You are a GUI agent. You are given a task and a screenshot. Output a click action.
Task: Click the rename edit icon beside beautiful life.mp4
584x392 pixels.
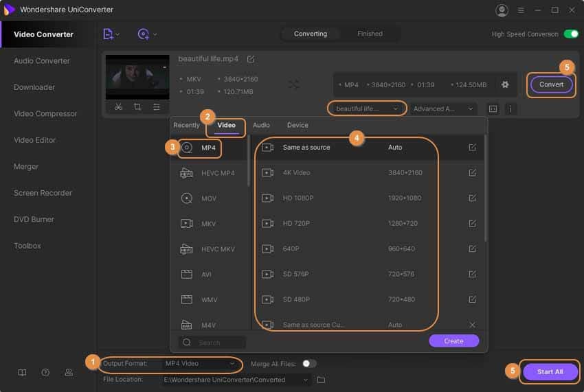(x=251, y=59)
